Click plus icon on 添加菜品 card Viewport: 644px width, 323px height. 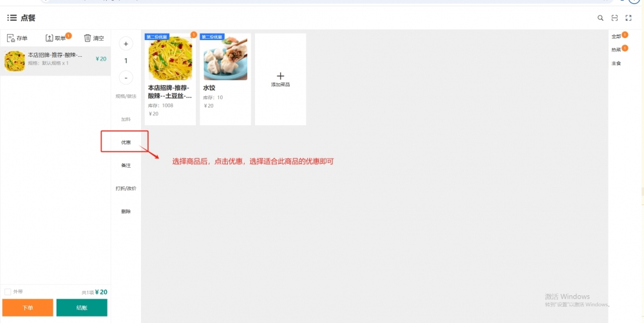[280, 76]
